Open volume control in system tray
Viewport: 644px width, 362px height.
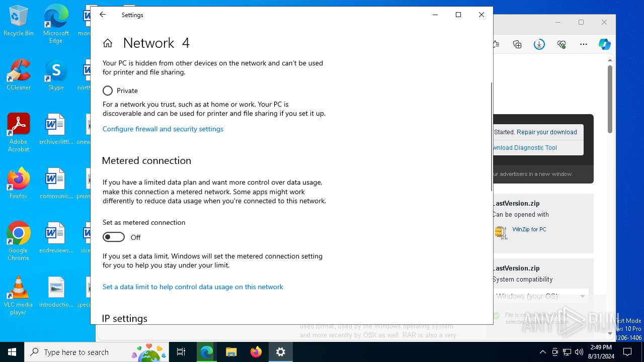tap(579, 352)
